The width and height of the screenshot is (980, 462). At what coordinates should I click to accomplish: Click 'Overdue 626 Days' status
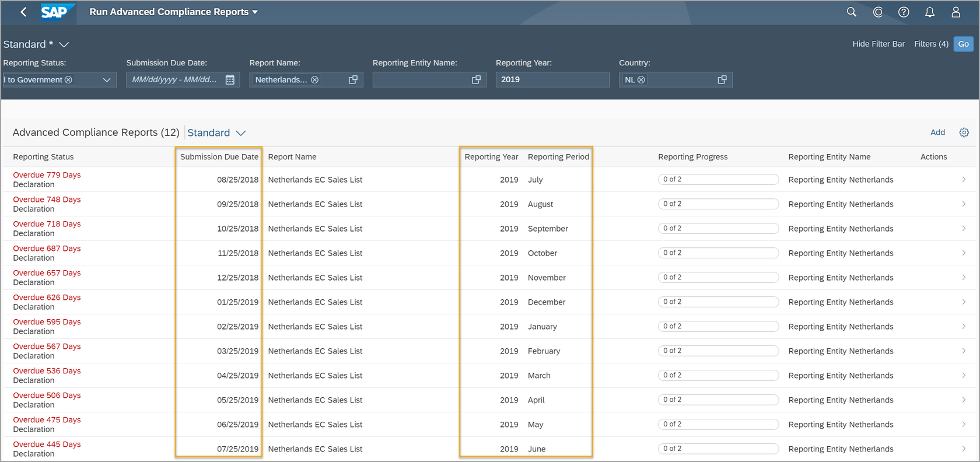coord(47,297)
